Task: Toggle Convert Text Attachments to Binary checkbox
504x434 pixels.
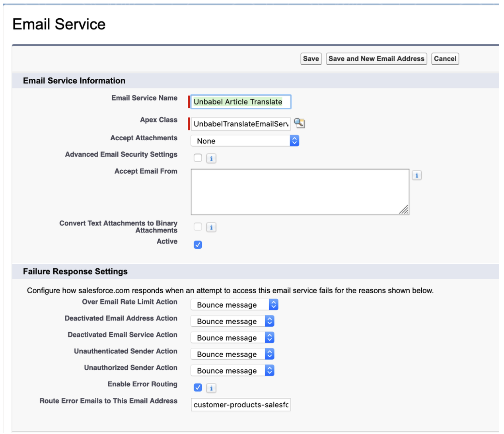Action: pos(198,227)
